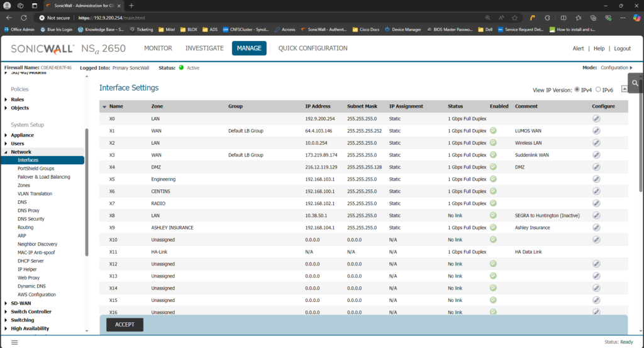Open the Mode Configuration dropdown arrow
This screenshot has width=644, height=348.
631,67
